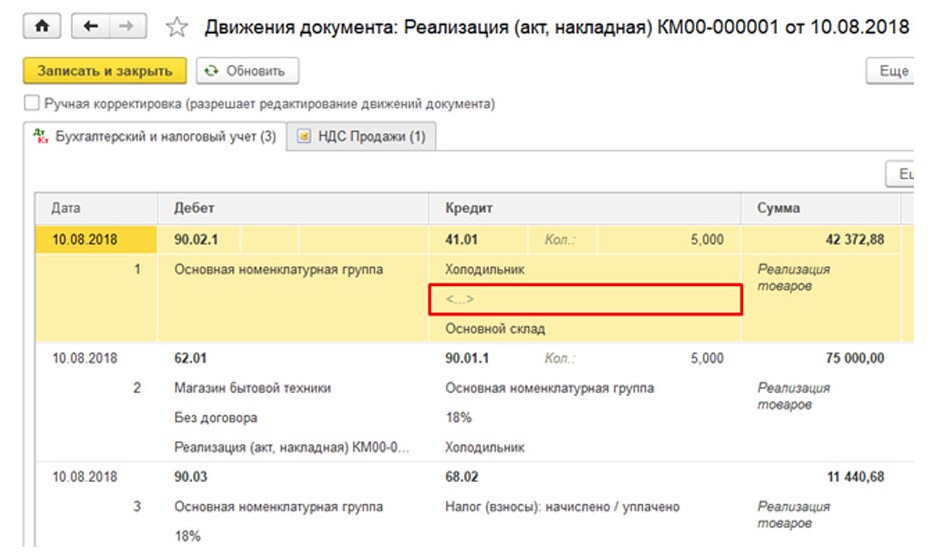This screenshot has height=560, width=941.
Task: Switch to НДС Продажи tab
Action: tap(362, 136)
